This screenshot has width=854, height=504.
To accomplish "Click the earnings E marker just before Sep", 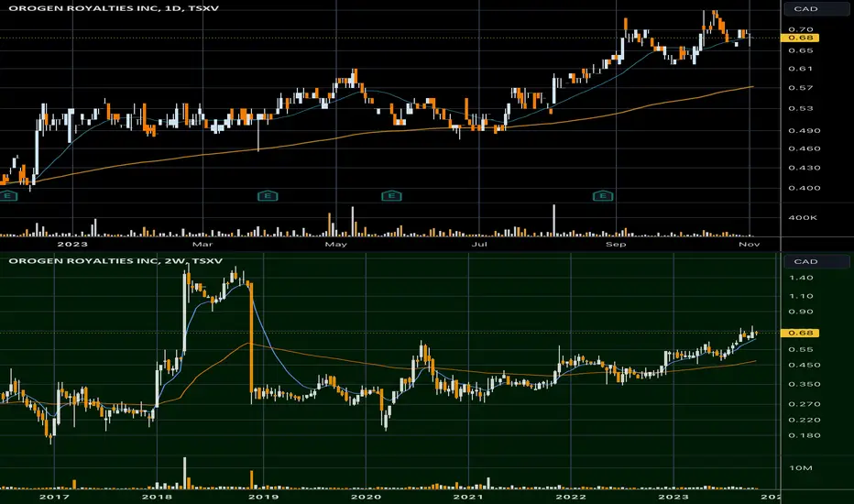I will pyautogui.click(x=603, y=195).
